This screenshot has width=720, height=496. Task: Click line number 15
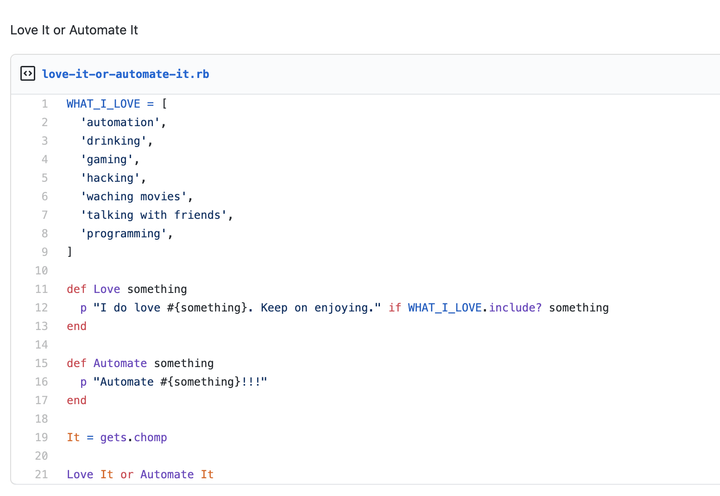pos(41,363)
